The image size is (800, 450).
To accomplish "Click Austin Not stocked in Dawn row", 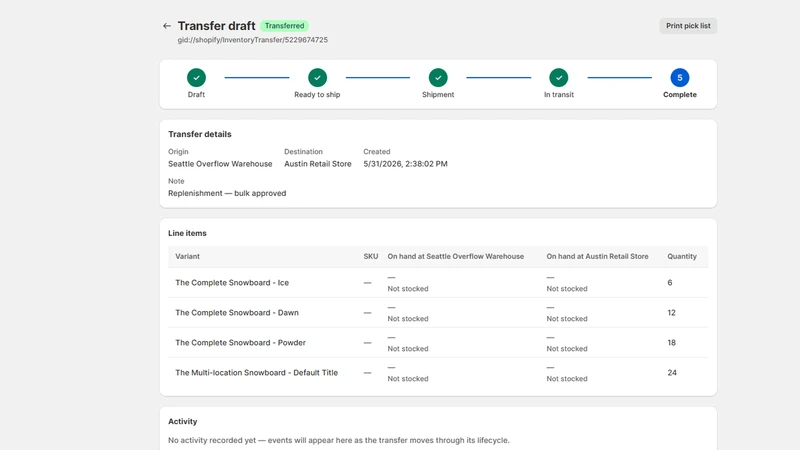I will click(x=567, y=319).
